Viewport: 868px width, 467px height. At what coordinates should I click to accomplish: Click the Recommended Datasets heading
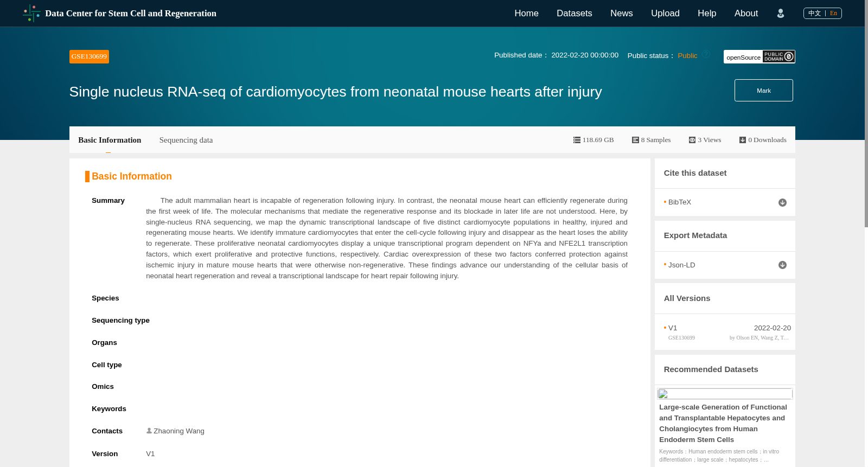coord(711,369)
